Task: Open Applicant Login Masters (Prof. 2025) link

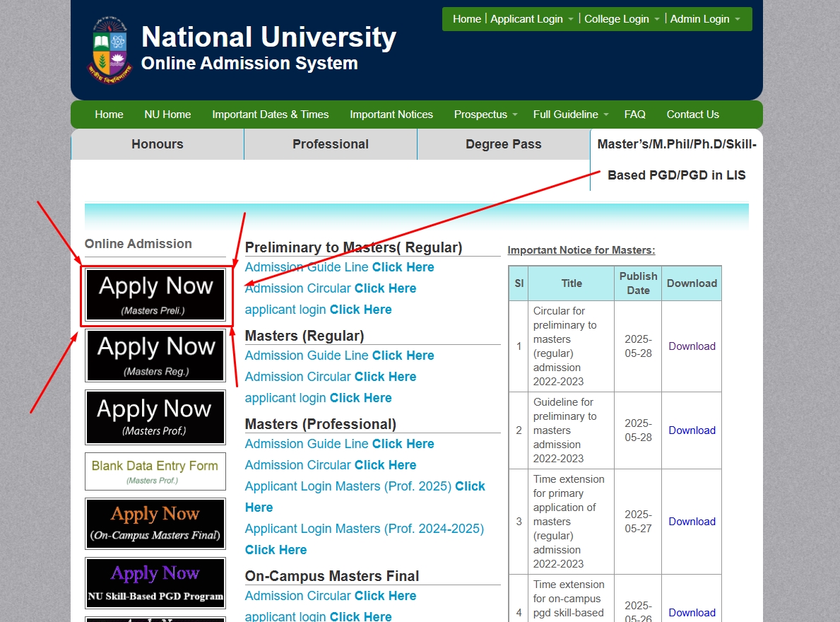Action: (365, 497)
